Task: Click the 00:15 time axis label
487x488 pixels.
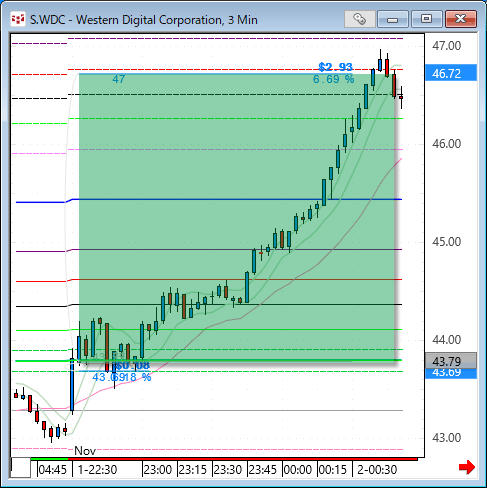Action: [333, 470]
